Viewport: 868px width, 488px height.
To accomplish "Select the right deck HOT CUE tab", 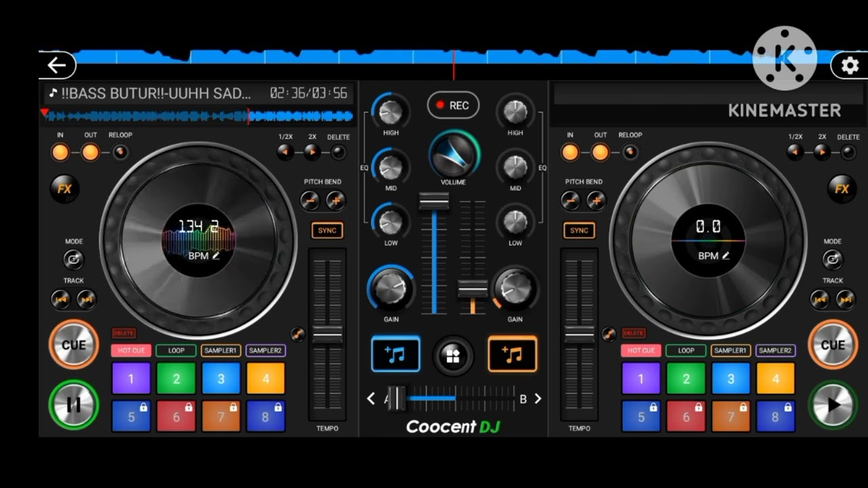I will coord(641,350).
